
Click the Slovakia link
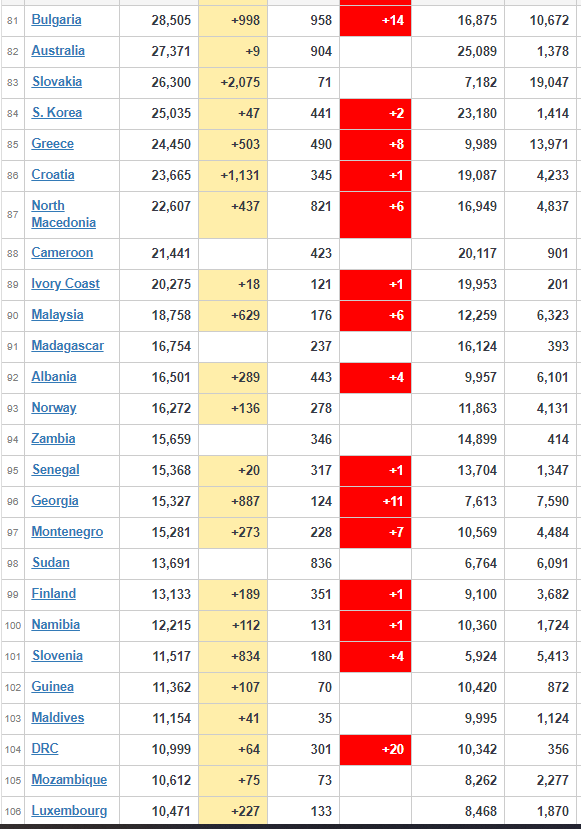click(57, 82)
